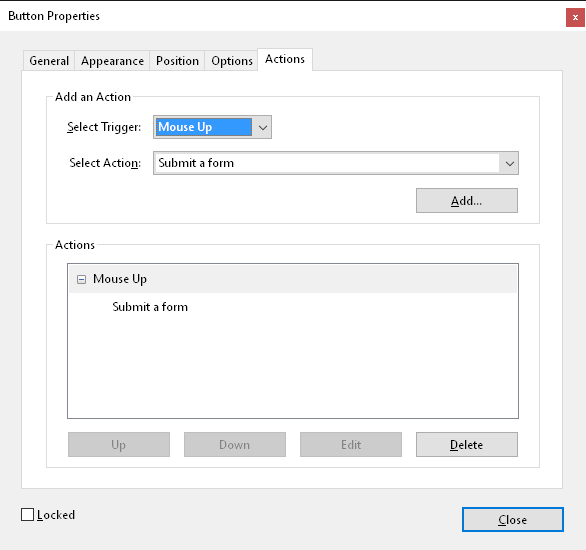
Task: Switch to the Appearance tab
Action: click(x=112, y=61)
